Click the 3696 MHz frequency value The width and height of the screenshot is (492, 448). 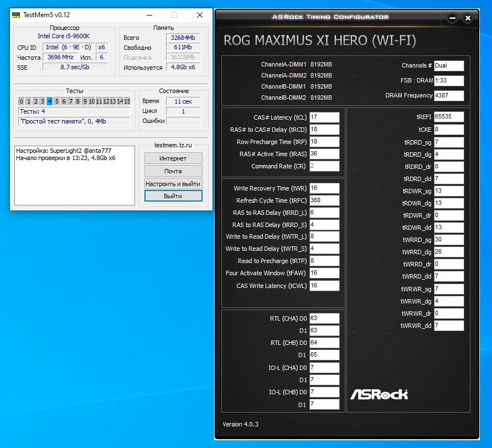coord(60,57)
